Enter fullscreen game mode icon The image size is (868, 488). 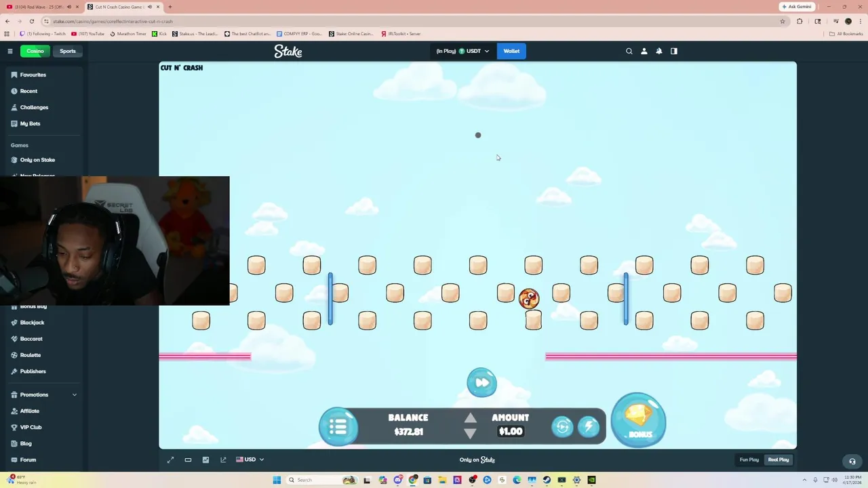coord(171,460)
